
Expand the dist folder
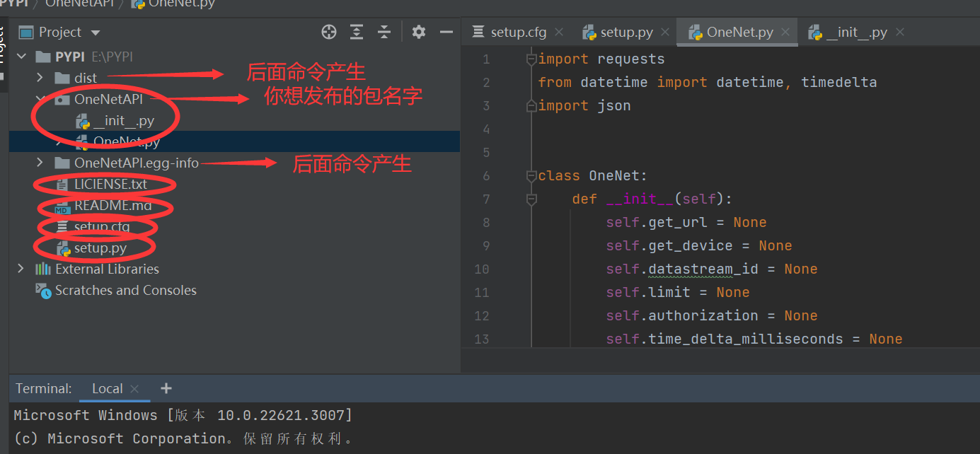coord(40,78)
